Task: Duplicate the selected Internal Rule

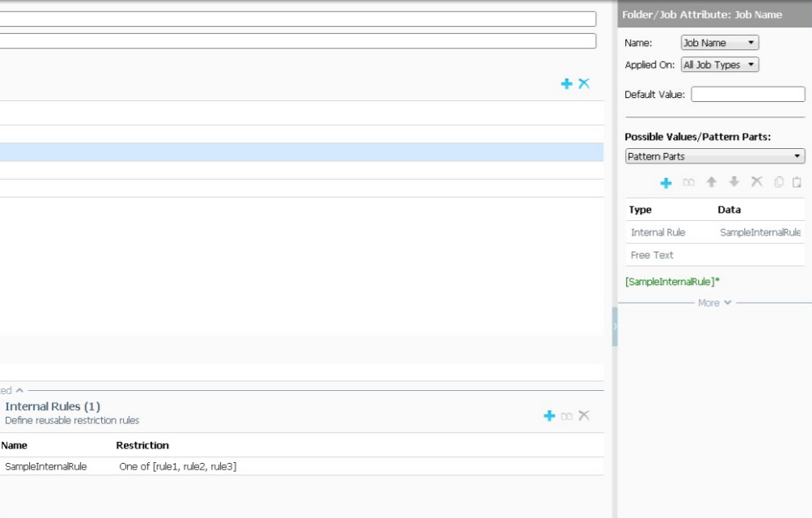Action: click(566, 416)
